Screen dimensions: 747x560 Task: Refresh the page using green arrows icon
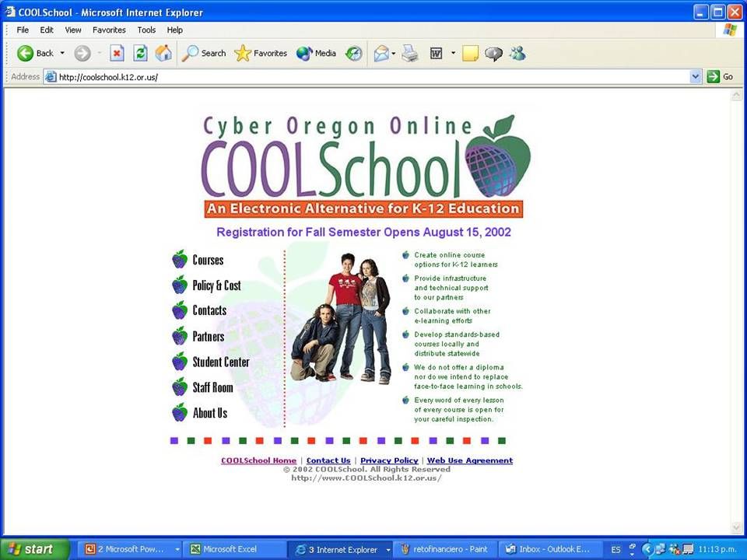pyautogui.click(x=140, y=54)
